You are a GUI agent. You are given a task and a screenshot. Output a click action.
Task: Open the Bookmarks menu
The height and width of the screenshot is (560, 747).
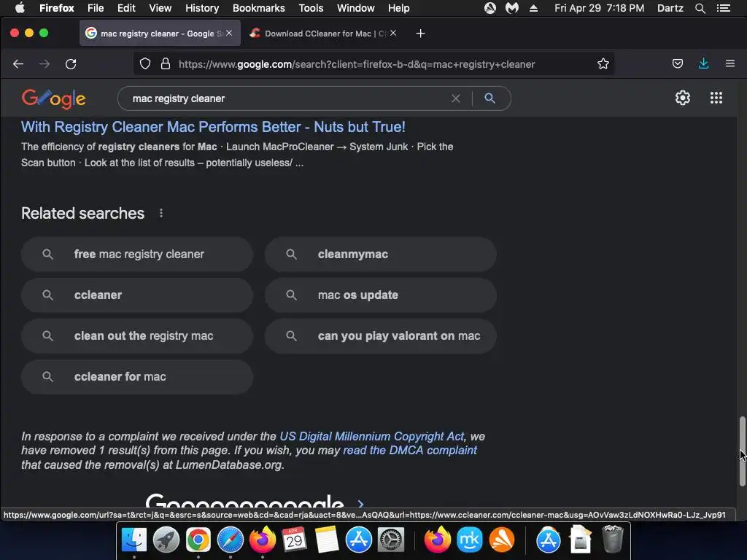(259, 8)
